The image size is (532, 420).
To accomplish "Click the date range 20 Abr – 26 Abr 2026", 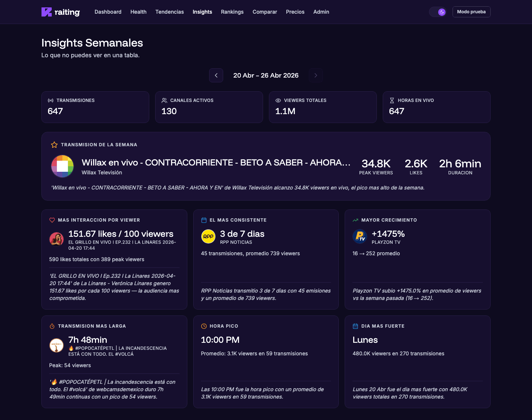I will tap(266, 75).
